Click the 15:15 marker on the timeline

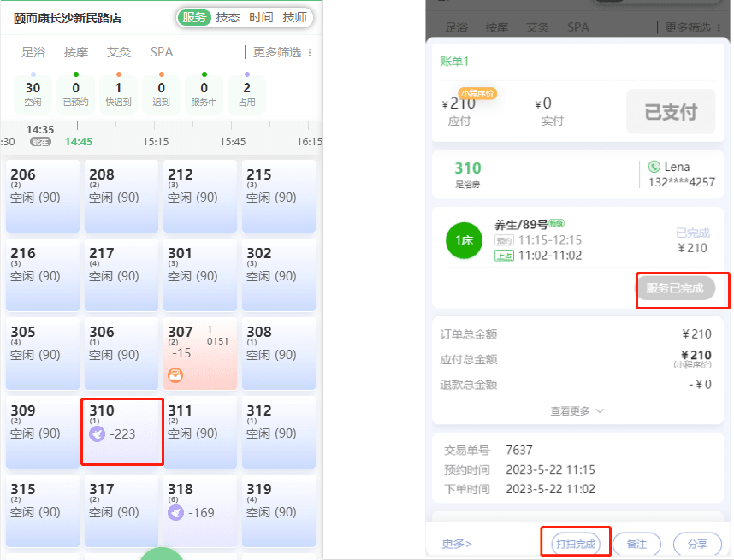click(x=156, y=141)
